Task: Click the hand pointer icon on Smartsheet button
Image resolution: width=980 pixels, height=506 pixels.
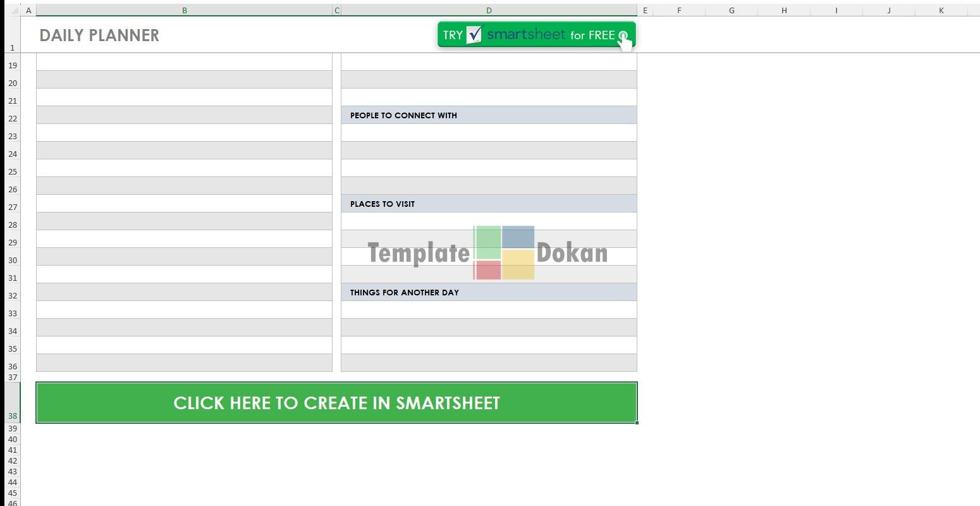Action: pyautogui.click(x=625, y=40)
